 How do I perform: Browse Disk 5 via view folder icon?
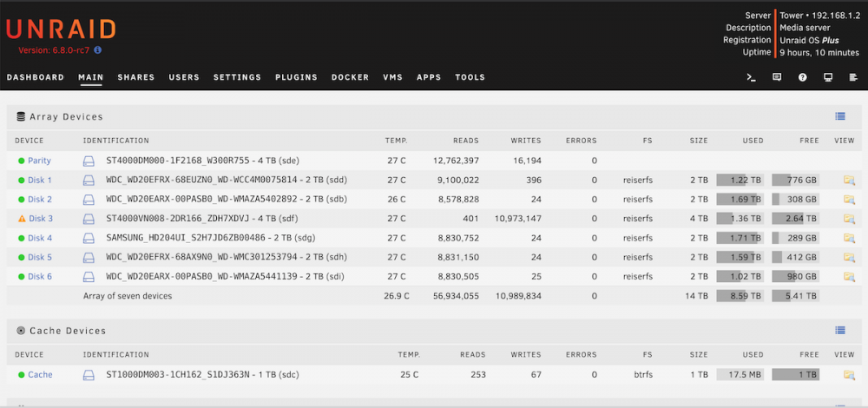pos(849,258)
